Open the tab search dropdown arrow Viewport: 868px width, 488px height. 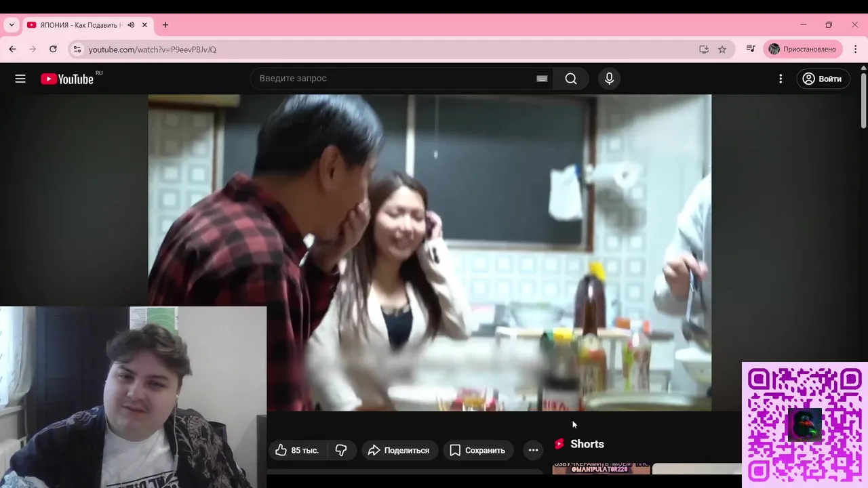pos(12,25)
